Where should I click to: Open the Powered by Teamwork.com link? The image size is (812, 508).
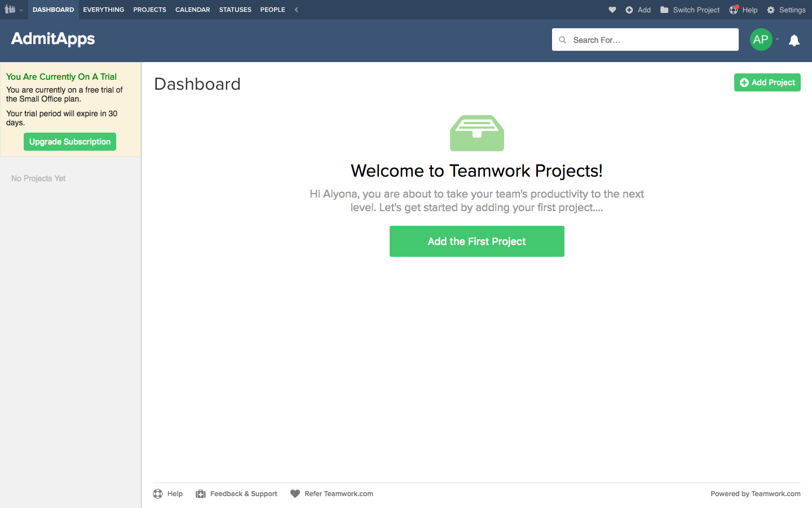click(x=755, y=493)
